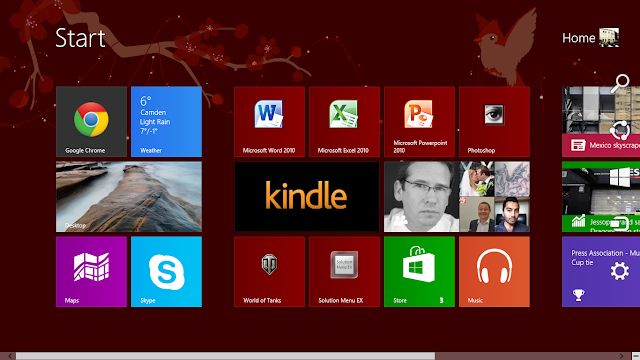Click the horizontal scrollbar thumb
Viewport: 640px width, 360px height.
[x=225, y=356]
